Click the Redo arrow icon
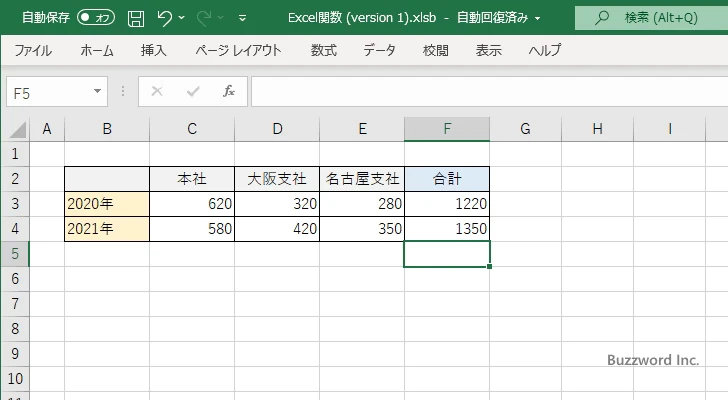This screenshot has height=400, width=728. pyautogui.click(x=204, y=18)
